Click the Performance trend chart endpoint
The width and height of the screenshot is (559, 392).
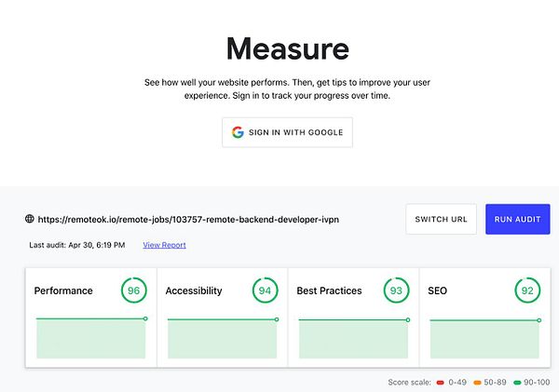145,318
